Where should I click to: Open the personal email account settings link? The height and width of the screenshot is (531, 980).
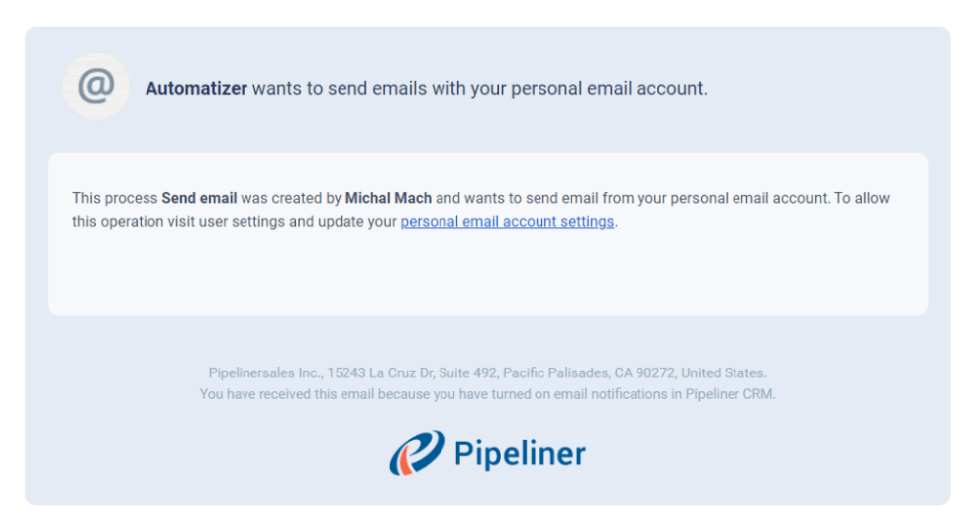(507, 222)
